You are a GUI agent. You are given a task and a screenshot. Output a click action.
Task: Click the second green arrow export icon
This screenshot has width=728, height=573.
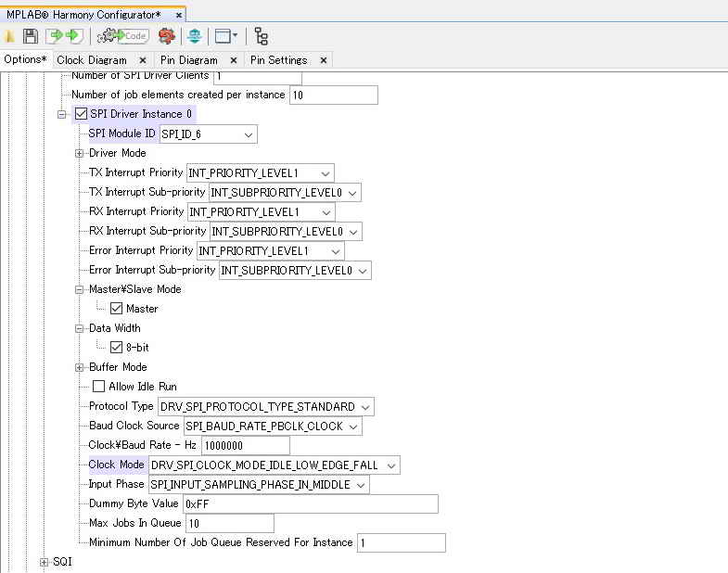[74, 36]
